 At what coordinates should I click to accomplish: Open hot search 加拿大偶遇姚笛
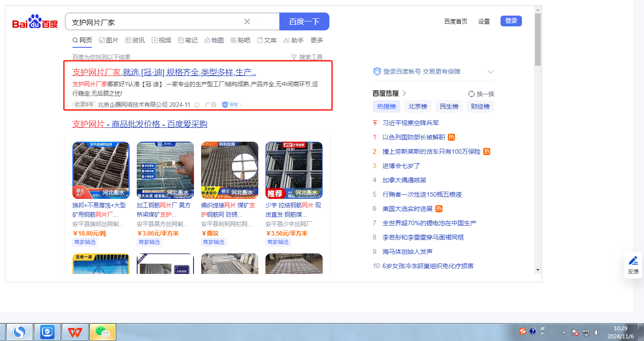click(404, 180)
